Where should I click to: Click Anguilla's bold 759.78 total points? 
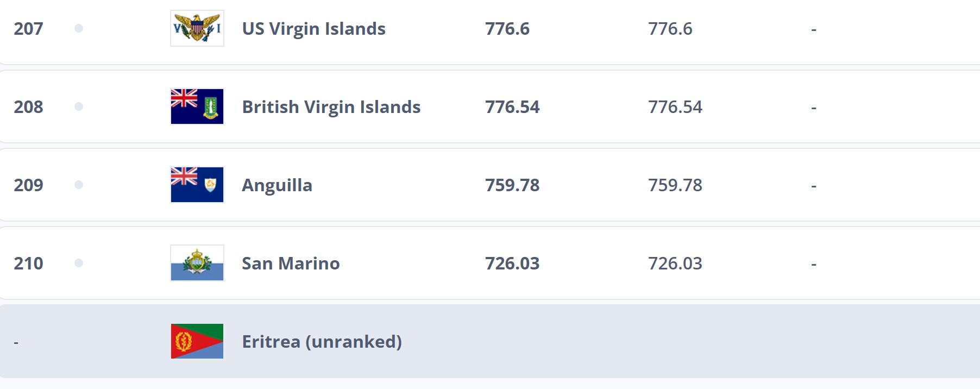point(512,185)
